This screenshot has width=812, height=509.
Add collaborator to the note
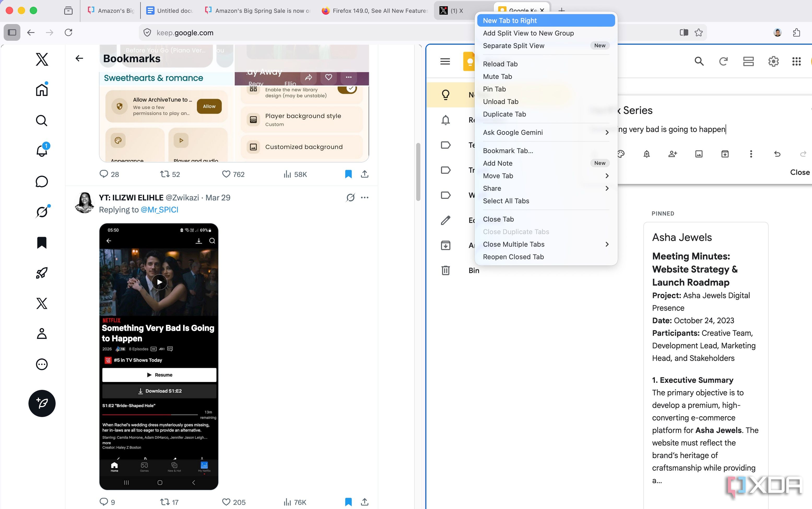point(672,154)
